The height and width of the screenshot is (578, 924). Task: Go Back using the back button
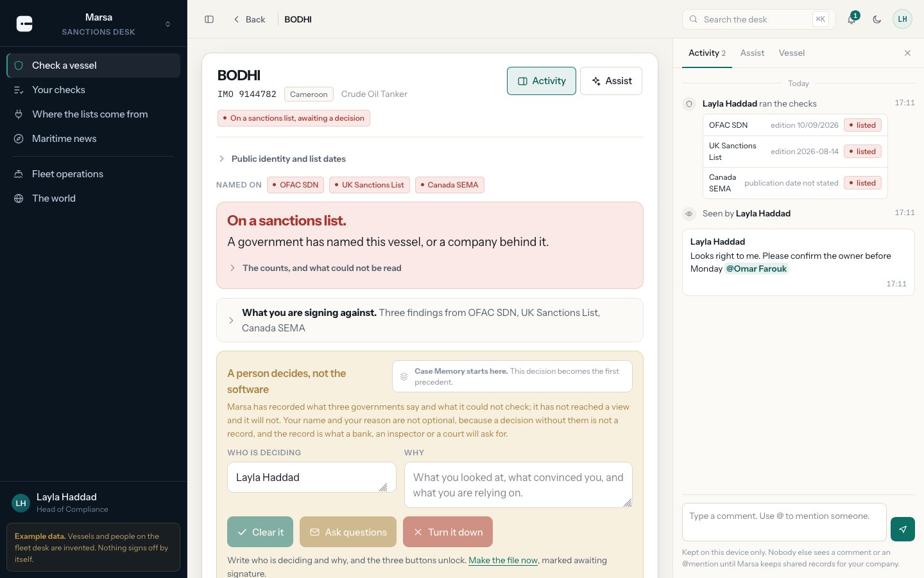(x=250, y=19)
